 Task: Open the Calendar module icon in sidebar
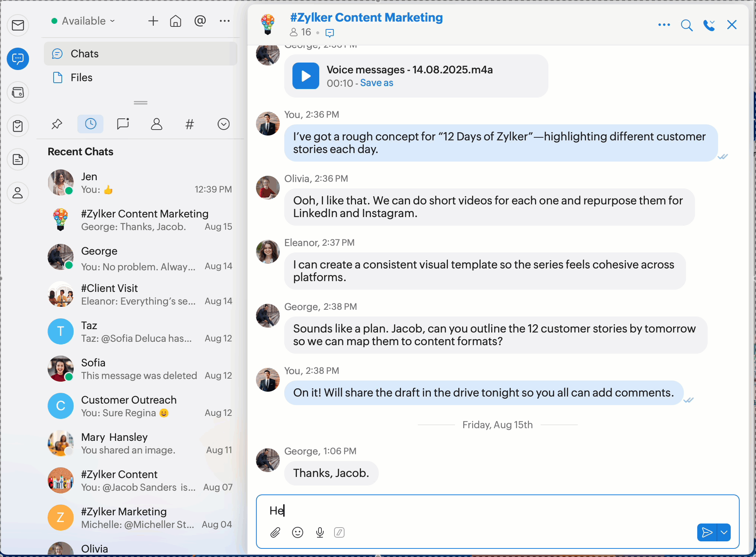[x=18, y=92]
